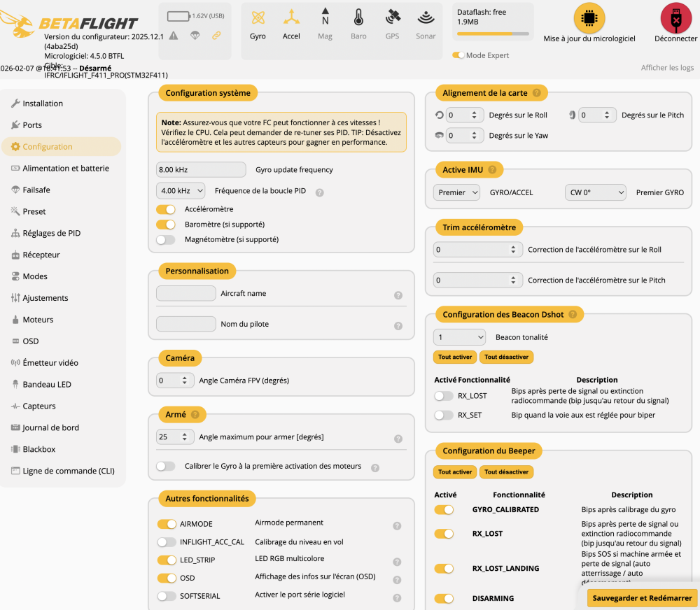
Task: Click the help icon next to Aircraft name
Action: [x=398, y=295]
